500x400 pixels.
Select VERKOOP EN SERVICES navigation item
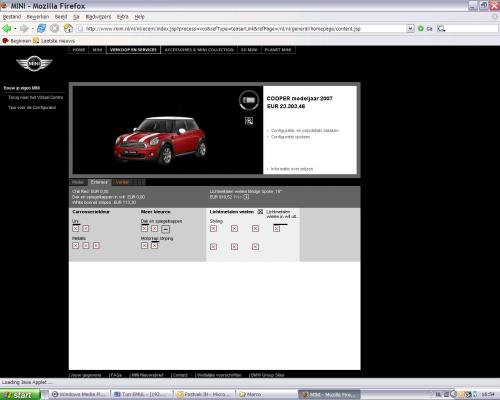tap(133, 50)
